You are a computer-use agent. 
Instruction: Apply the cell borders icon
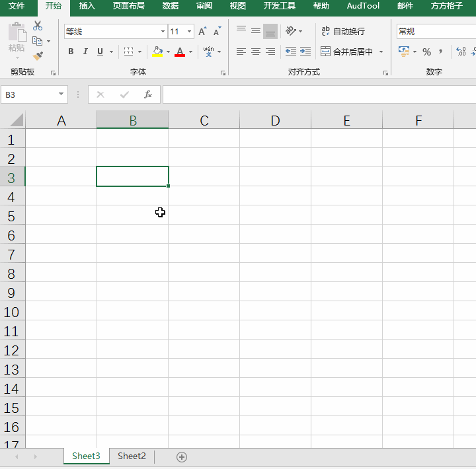point(128,52)
